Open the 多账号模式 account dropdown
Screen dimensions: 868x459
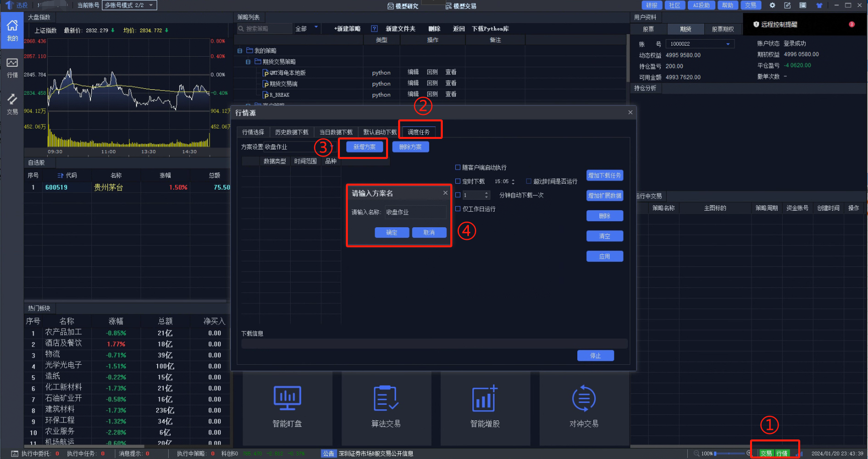click(x=130, y=5)
